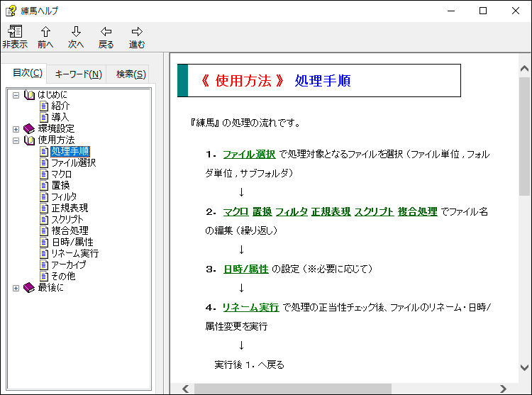This screenshot has width=532, height=395.
Task: Select the はじめに book label
Action: coord(52,95)
